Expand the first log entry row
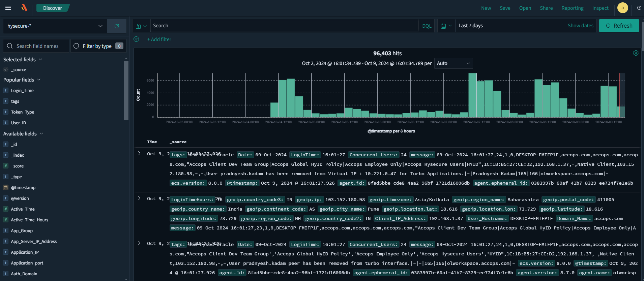 coord(139,154)
